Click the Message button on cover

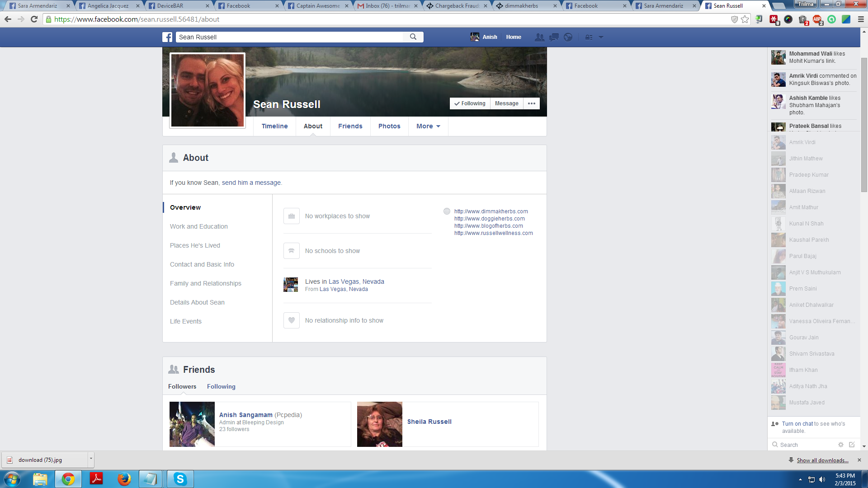pyautogui.click(x=506, y=103)
